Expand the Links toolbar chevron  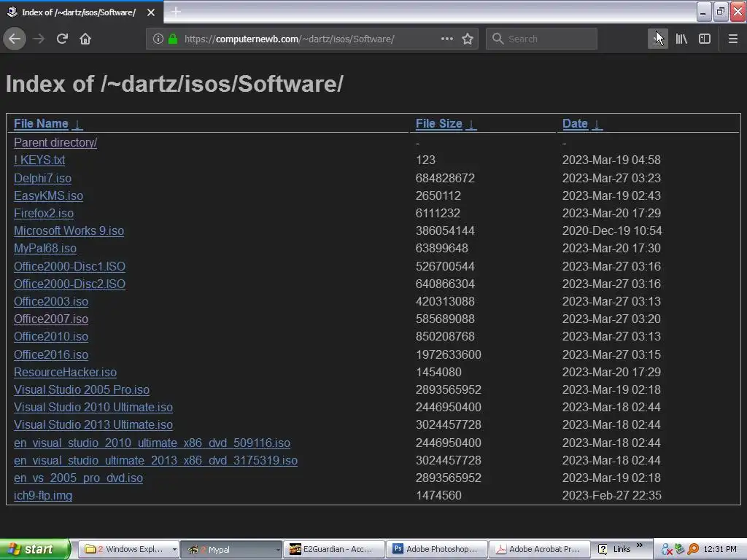coord(640,545)
